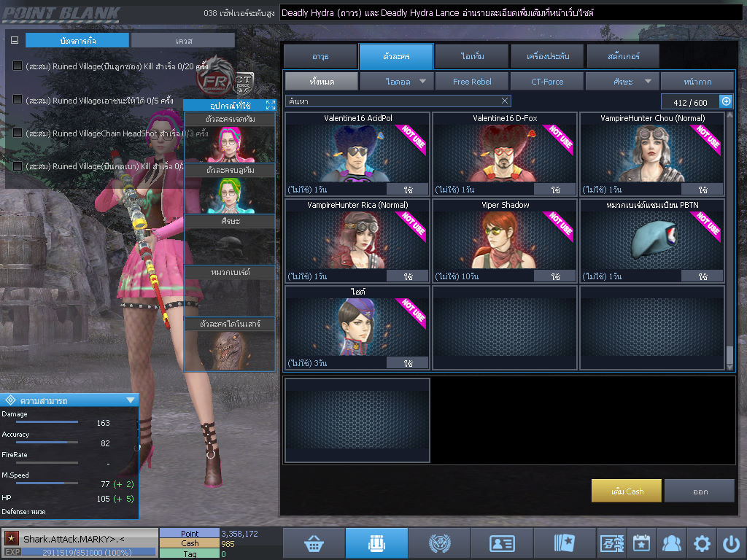
Task: Switch to the สติ๊กเกอร์ tab
Action: [623, 56]
